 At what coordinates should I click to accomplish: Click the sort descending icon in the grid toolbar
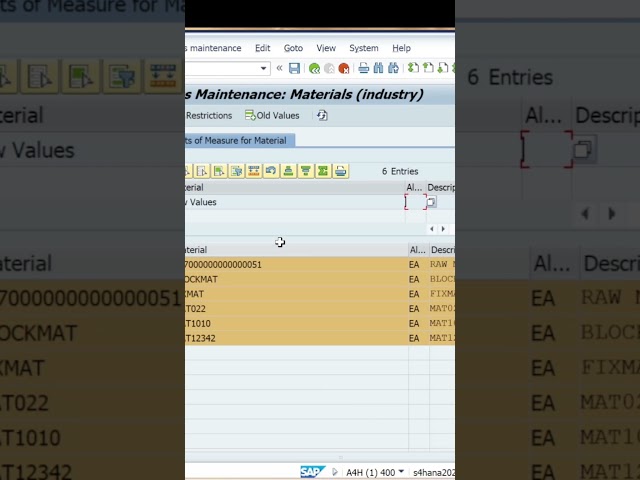point(306,171)
